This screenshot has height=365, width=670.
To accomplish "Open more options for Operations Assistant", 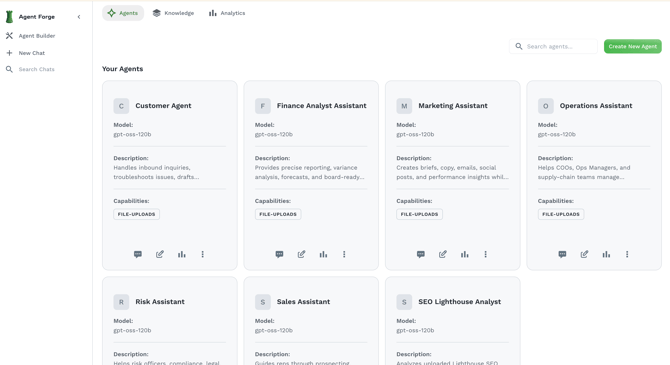I will point(627,254).
